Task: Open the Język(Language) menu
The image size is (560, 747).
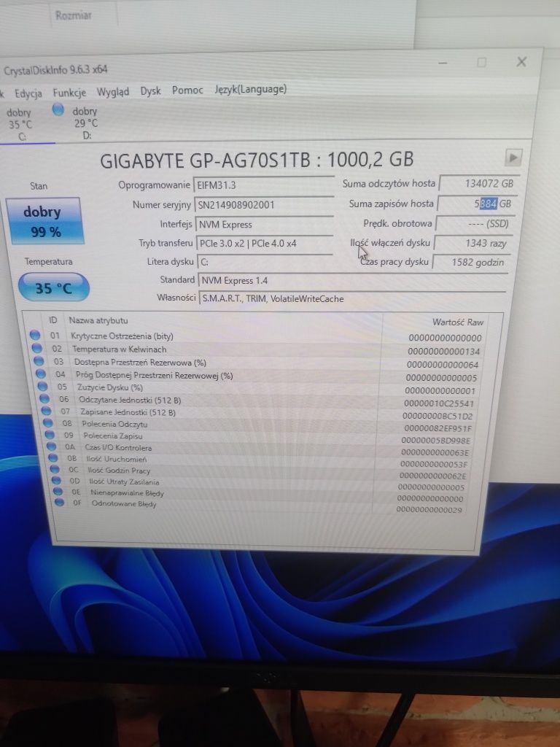Action: [251, 89]
